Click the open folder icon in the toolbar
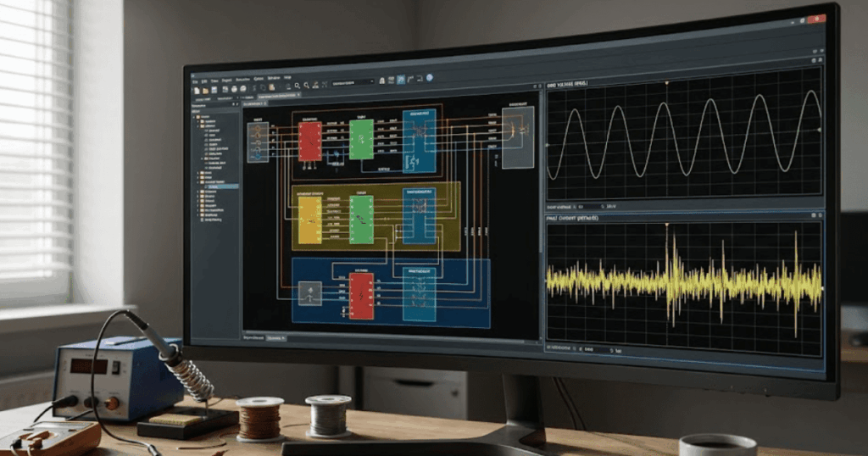The height and width of the screenshot is (456, 868). pos(204,89)
